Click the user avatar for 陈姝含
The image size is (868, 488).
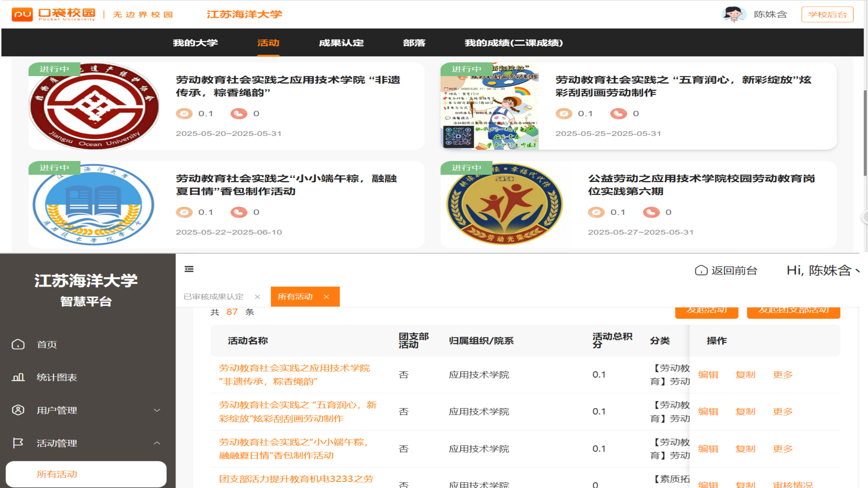734,14
